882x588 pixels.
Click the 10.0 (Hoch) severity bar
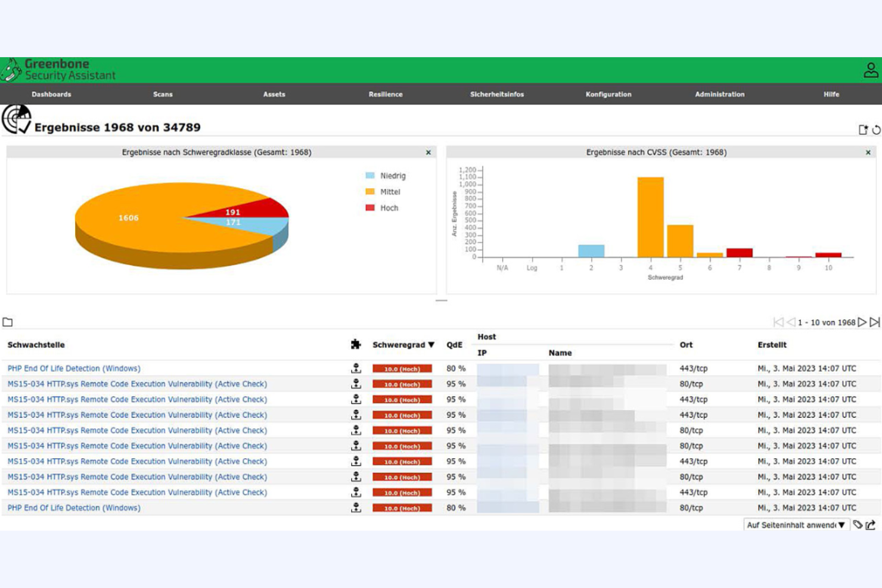403,368
